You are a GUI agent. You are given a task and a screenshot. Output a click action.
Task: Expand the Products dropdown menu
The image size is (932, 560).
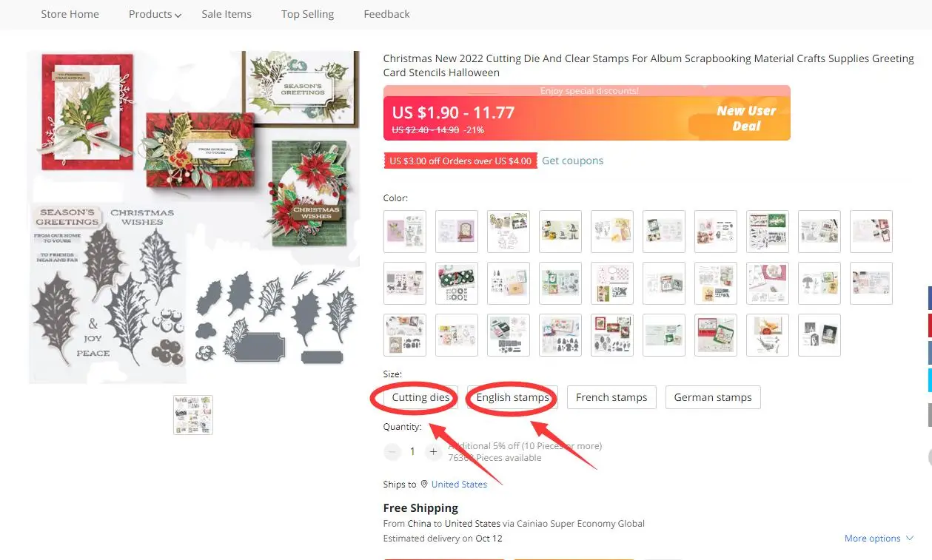[155, 14]
